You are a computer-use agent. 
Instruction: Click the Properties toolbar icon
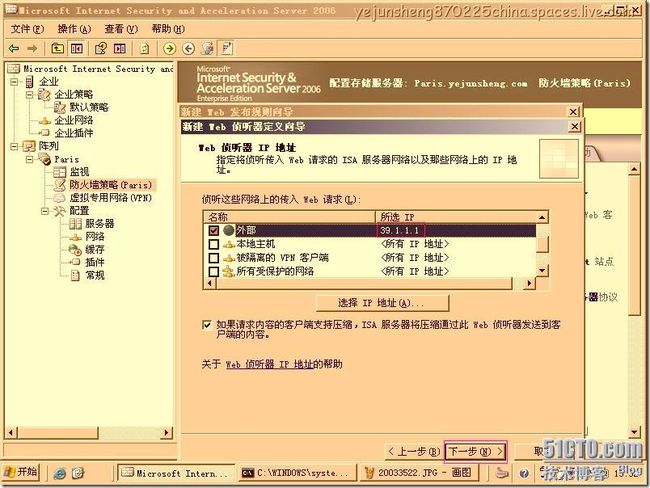[101, 49]
